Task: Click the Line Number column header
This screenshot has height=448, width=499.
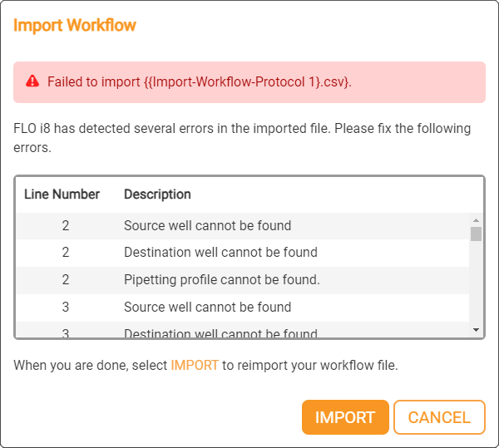Action: pos(62,194)
